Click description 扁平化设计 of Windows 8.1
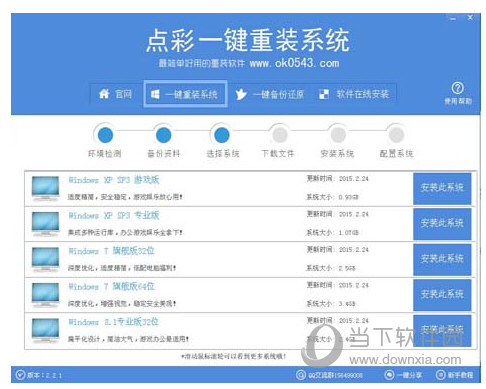486x389 pixels. click(128, 339)
